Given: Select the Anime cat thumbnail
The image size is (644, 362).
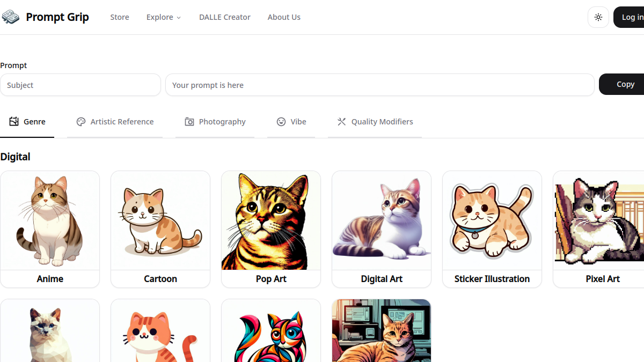Looking at the screenshot, I should click(50, 220).
